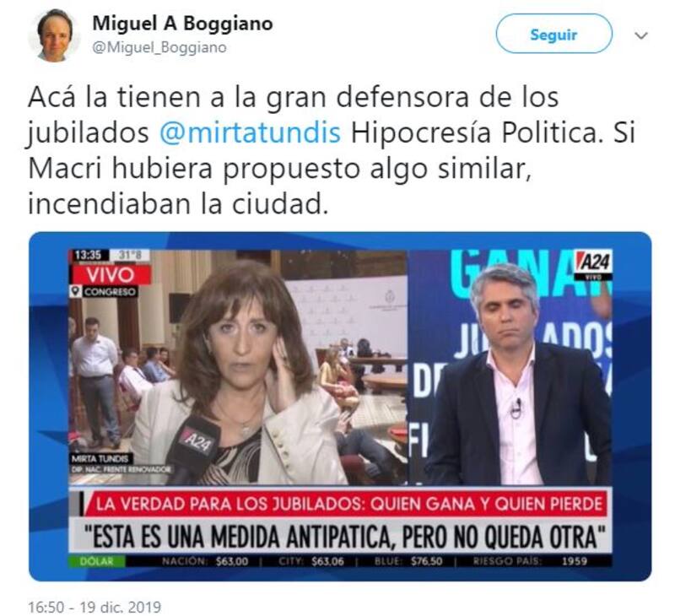Image resolution: width=675 pixels, height=616 pixels.
Task: Follow the account with Seguir button
Action: pos(553,34)
